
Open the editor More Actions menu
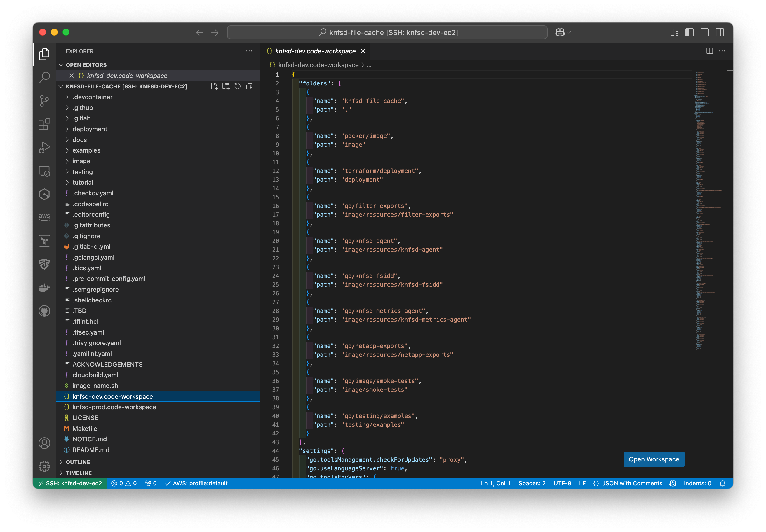722,51
